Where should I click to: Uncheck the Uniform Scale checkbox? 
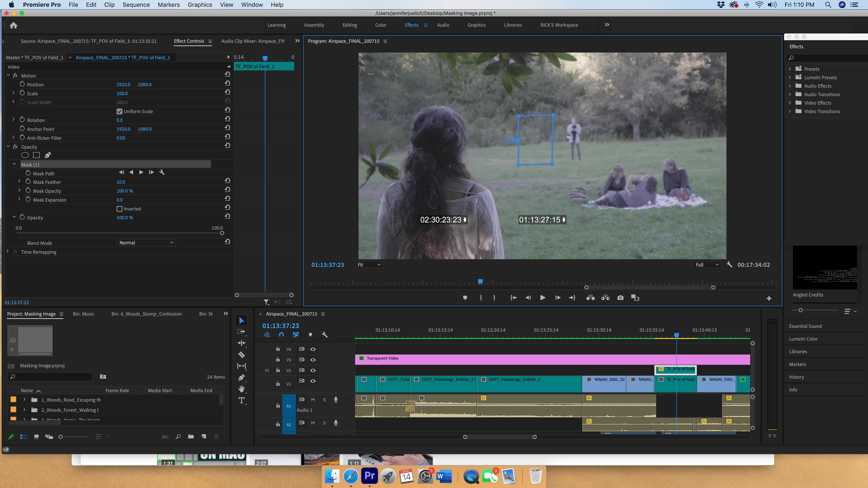(x=119, y=111)
